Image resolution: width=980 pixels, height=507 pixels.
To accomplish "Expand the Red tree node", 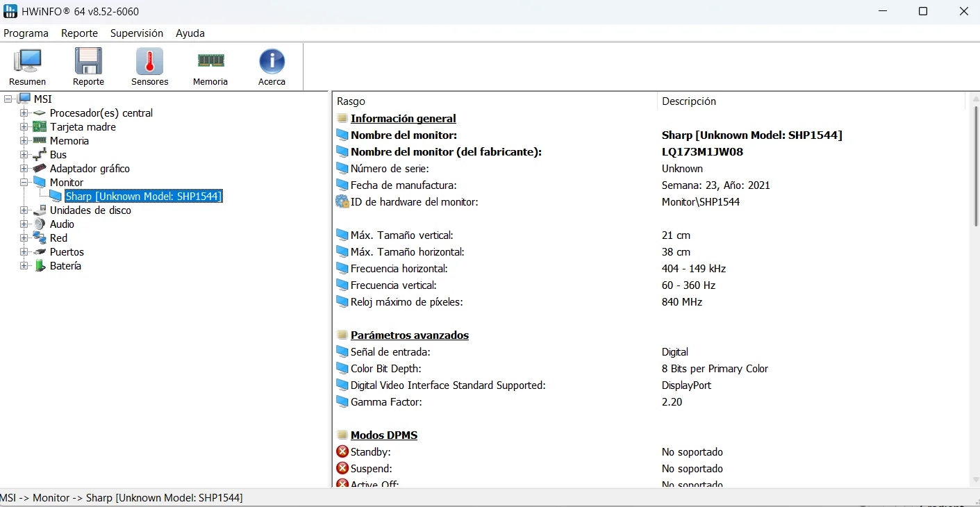I will tap(24, 238).
